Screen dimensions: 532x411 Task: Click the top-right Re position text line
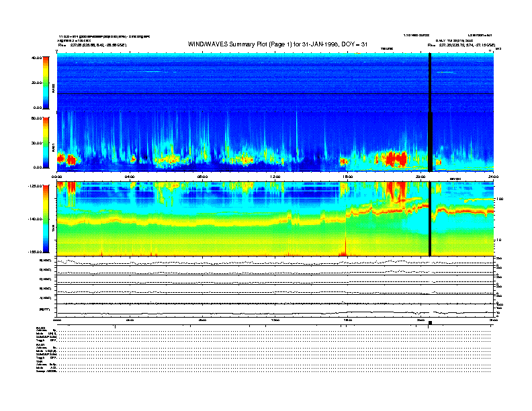461,45
